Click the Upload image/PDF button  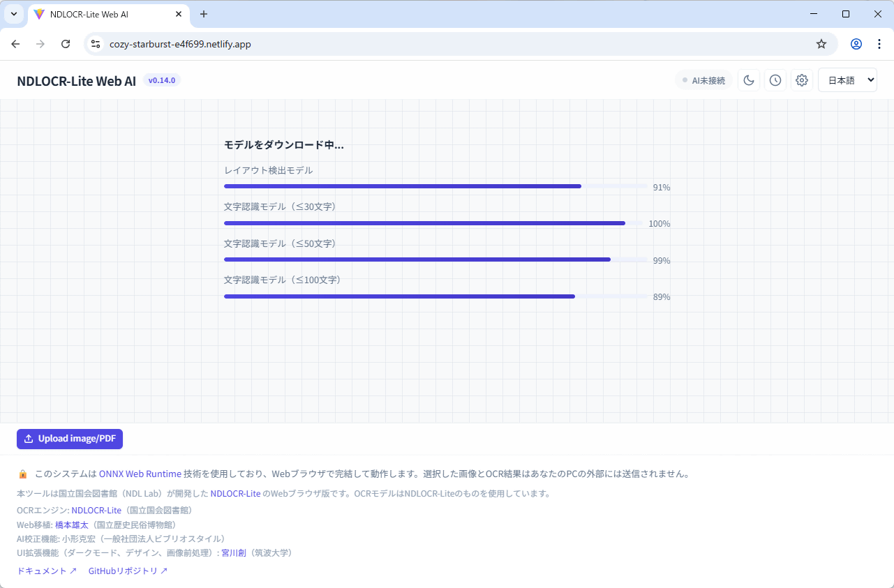70,439
